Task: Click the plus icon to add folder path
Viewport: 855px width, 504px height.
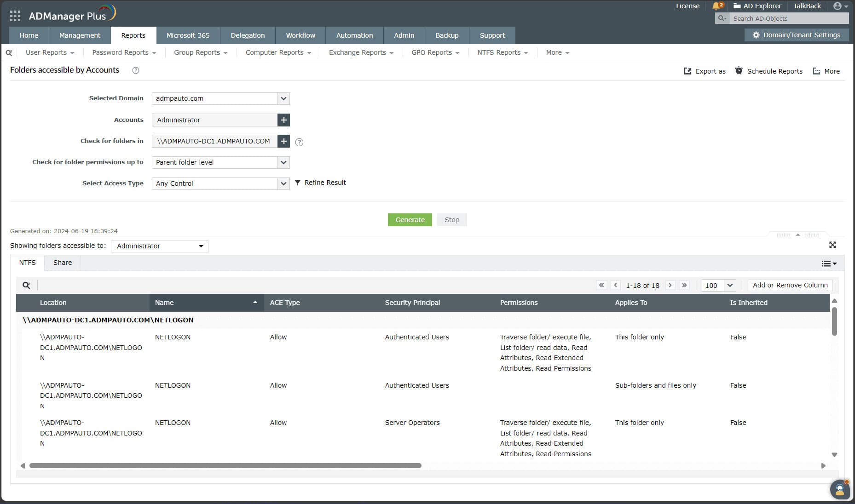Action: [283, 141]
